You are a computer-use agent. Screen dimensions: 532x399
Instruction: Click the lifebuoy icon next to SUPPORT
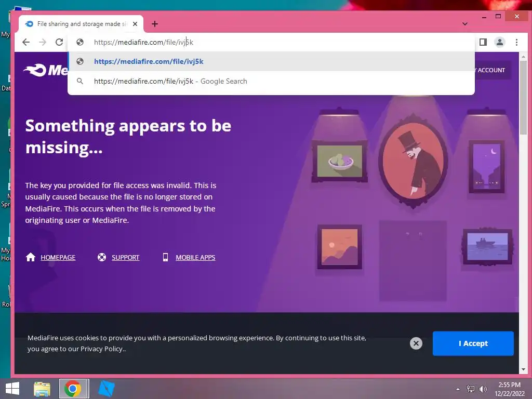(x=102, y=257)
